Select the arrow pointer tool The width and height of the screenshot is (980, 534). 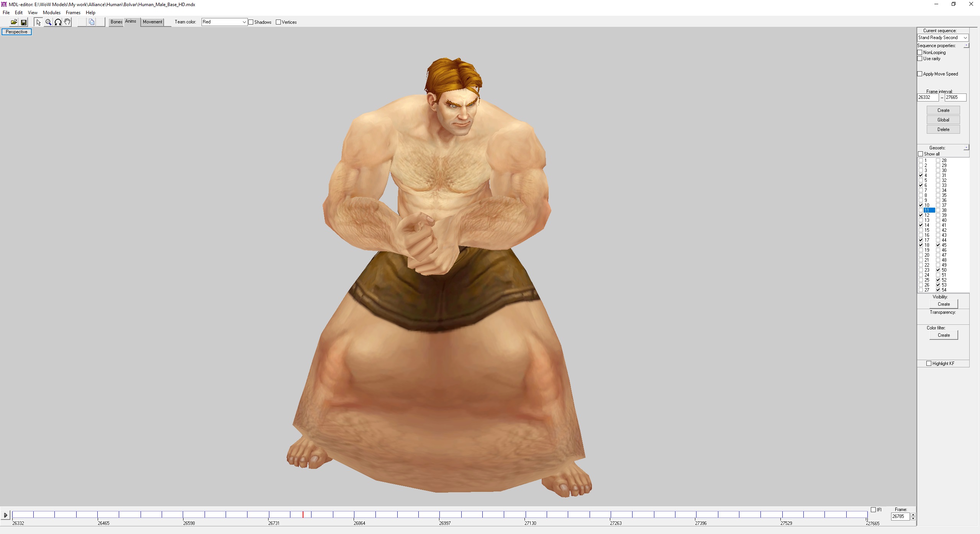[x=38, y=22]
